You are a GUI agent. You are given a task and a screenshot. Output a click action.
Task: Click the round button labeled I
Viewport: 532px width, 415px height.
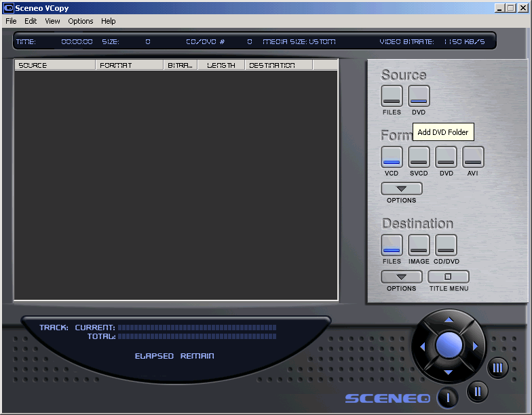coord(448,397)
